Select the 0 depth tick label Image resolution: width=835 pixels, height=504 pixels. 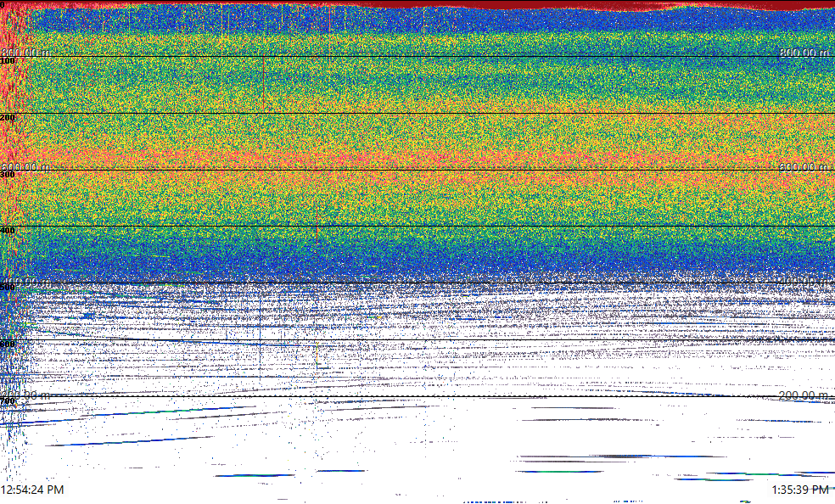(3, 5)
